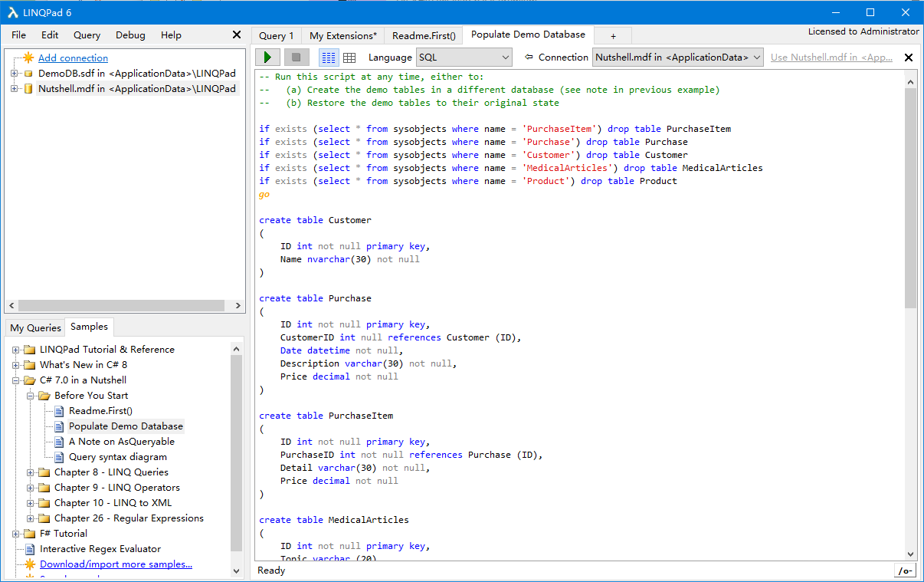Click the Chapter 10 folder icon

pyautogui.click(x=44, y=503)
